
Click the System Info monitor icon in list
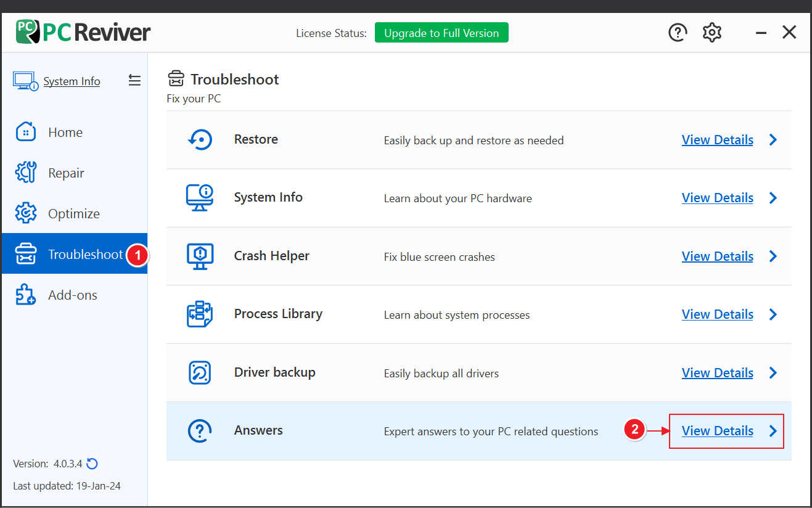pos(200,198)
